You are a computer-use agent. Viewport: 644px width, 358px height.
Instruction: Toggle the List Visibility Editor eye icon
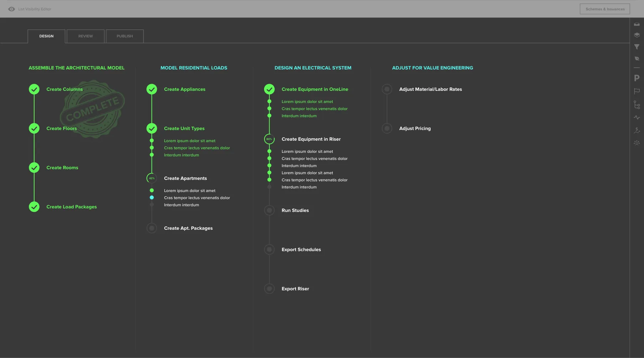pos(11,9)
